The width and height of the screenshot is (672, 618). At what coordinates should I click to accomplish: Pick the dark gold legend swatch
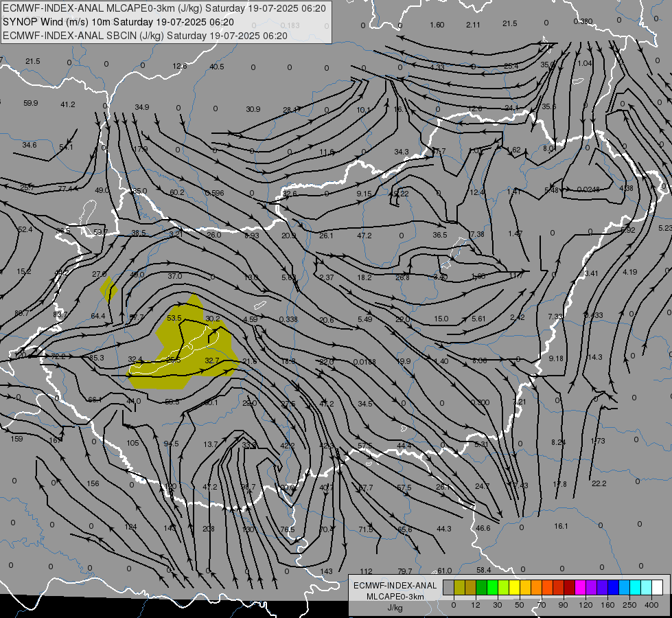(x=471, y=587)
